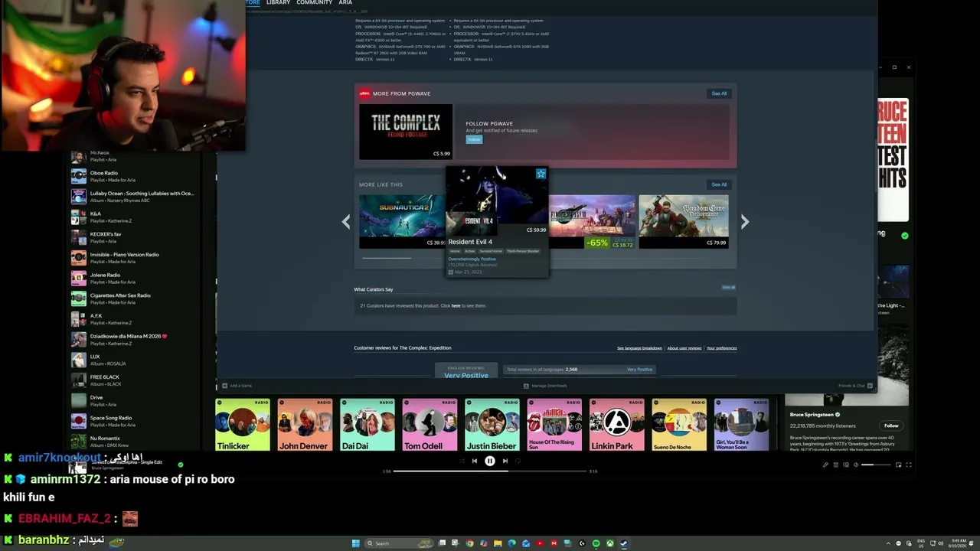Click the Windows taskbar Search box

[x=399, y=543]
